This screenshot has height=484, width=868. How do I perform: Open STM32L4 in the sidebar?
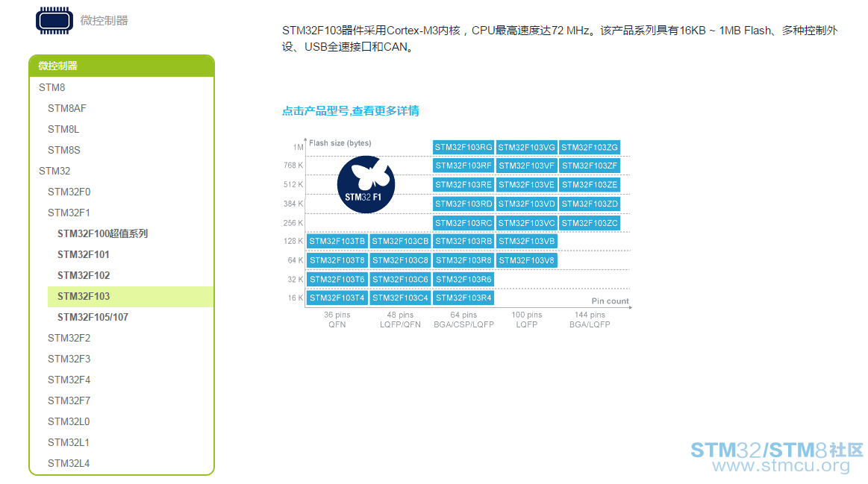[69, 464]
